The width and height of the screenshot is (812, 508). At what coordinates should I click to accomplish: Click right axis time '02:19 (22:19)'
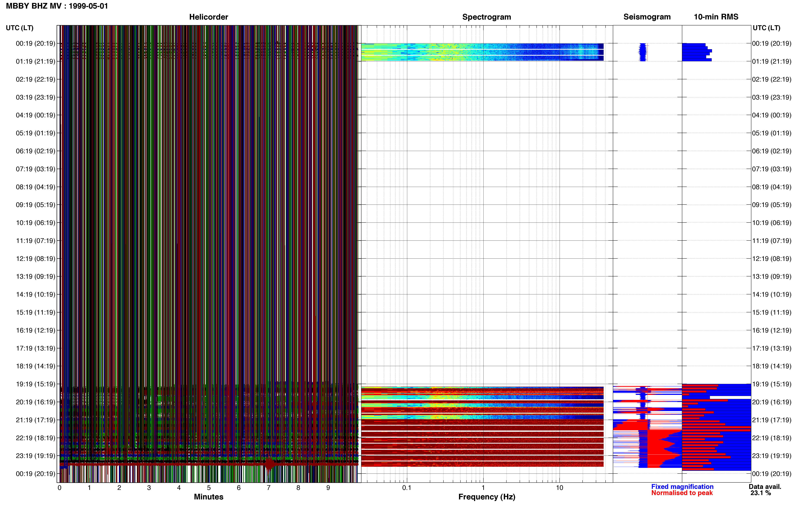tap(772, 79)
